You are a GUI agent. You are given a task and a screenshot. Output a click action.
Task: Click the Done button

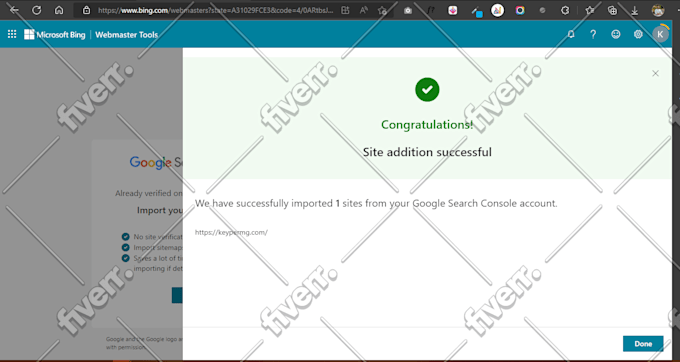pos(643,343)
